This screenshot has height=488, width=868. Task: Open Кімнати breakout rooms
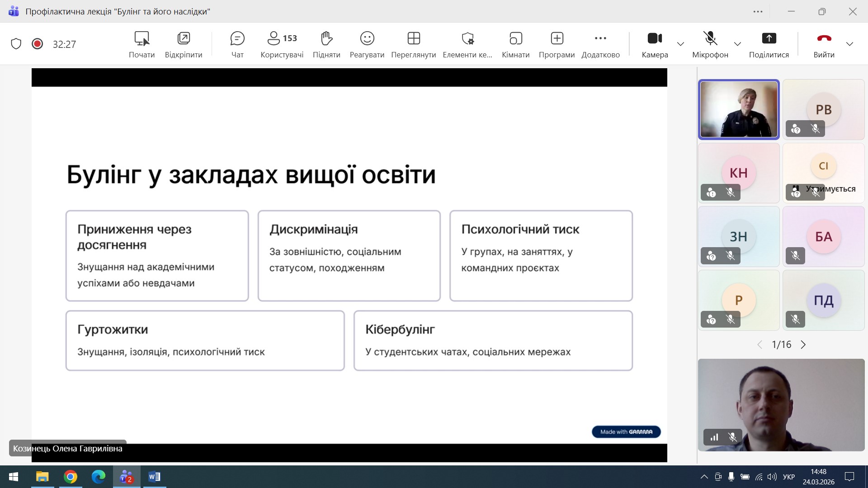515,44
